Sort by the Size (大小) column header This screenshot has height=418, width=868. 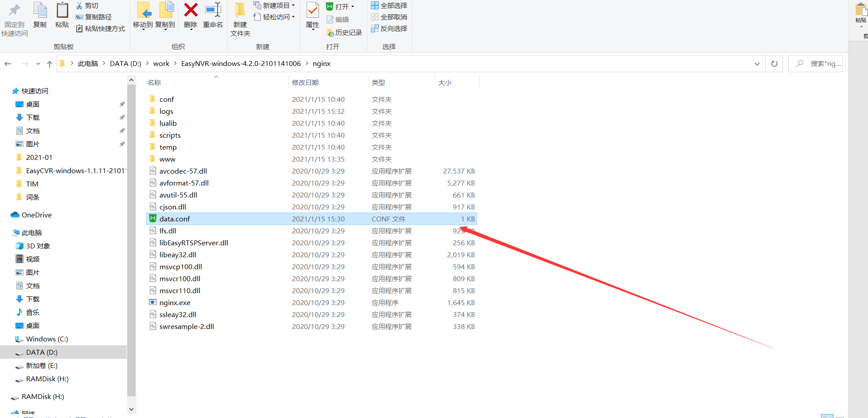point(445,82)
